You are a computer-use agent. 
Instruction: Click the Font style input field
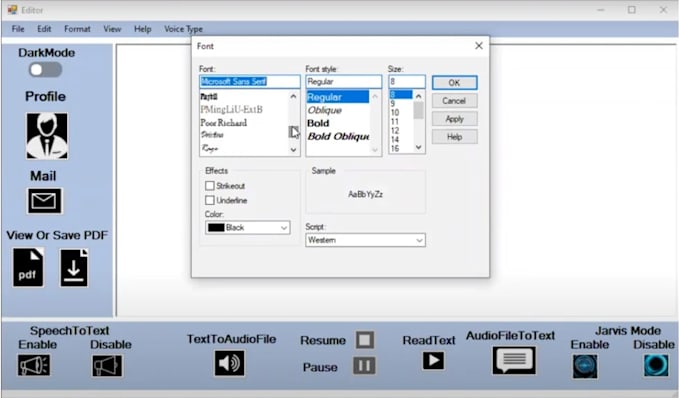[x=343, y=82]
